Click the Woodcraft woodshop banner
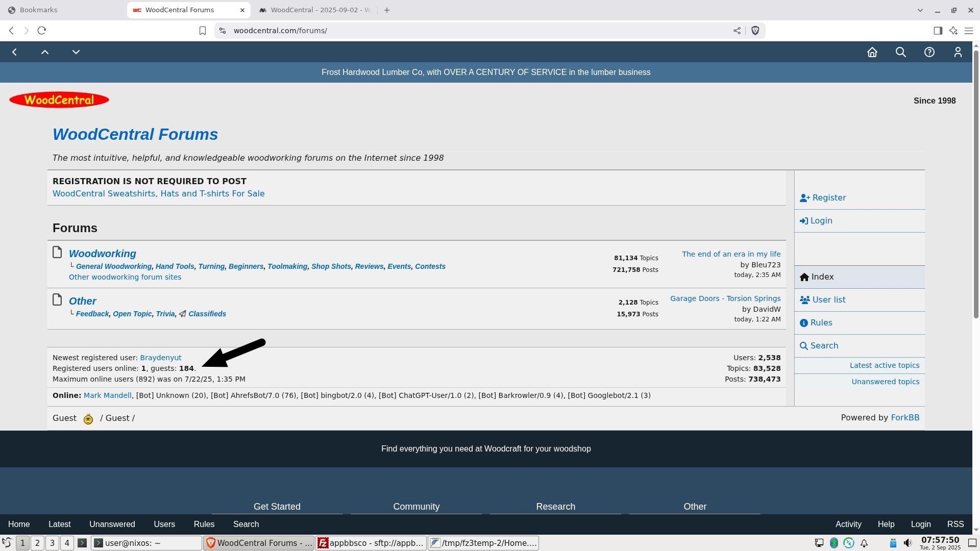Viewport: 980px width, 551px height. point(486,449)
